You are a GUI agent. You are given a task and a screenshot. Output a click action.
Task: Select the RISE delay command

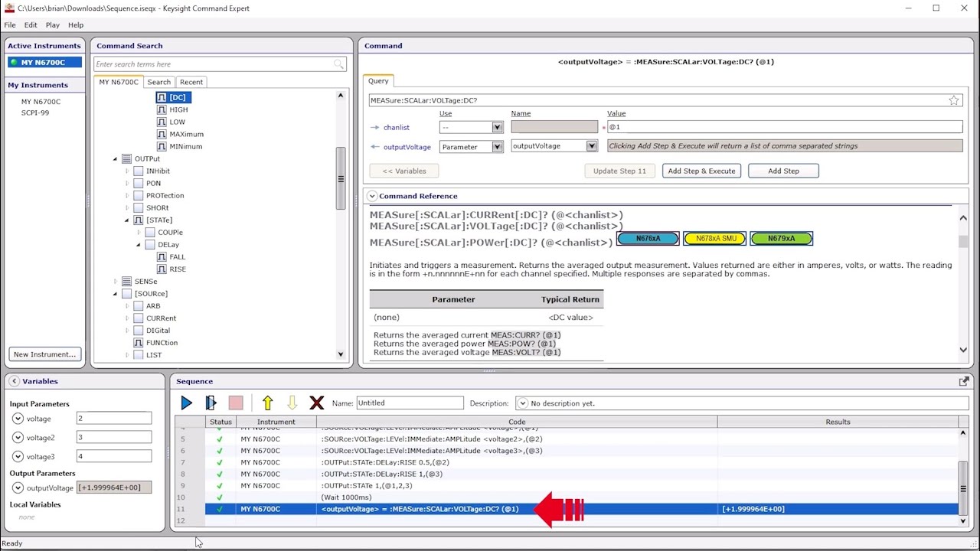[171, 269]
